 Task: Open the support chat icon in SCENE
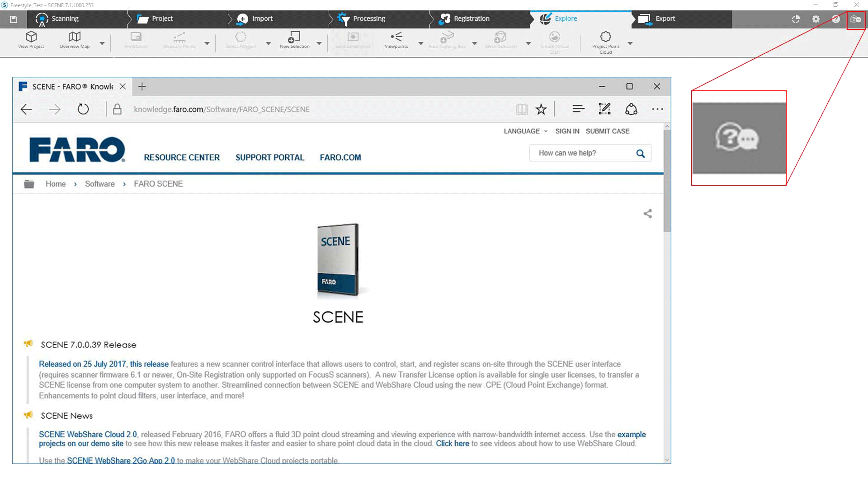pos(855,19)
